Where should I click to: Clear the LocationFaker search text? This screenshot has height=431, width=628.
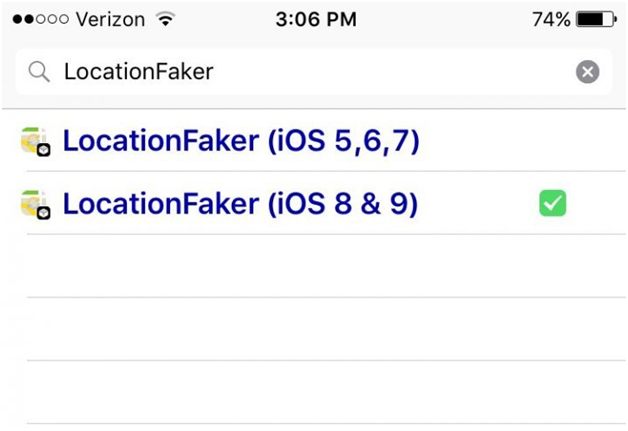pos(588,72)
